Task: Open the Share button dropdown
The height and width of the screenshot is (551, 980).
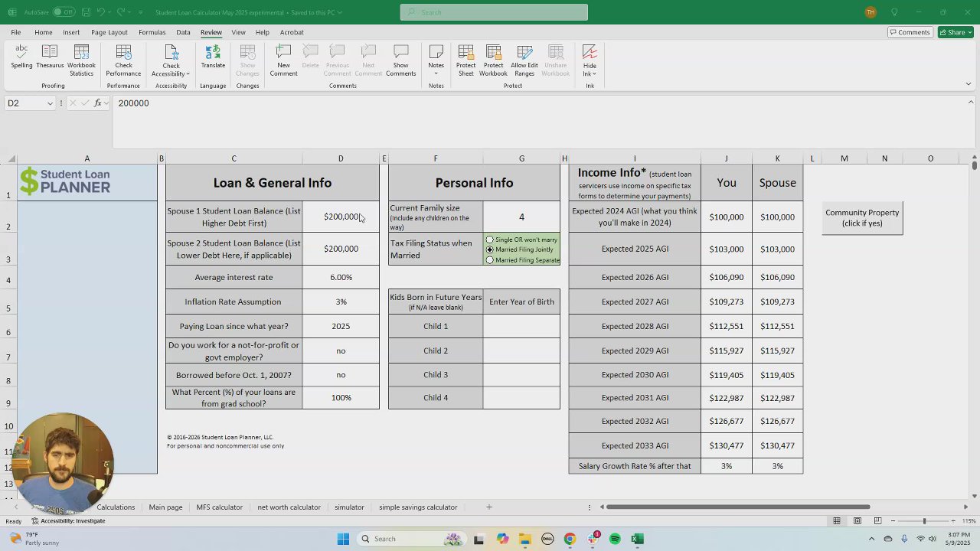Action: 970,32
